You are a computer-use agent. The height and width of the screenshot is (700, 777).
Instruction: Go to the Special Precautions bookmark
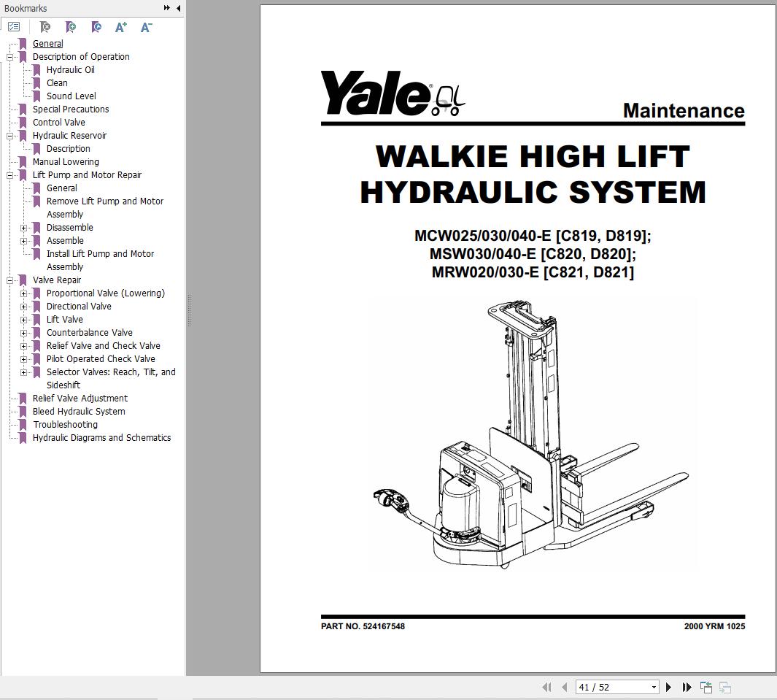(x=71, y=109)
